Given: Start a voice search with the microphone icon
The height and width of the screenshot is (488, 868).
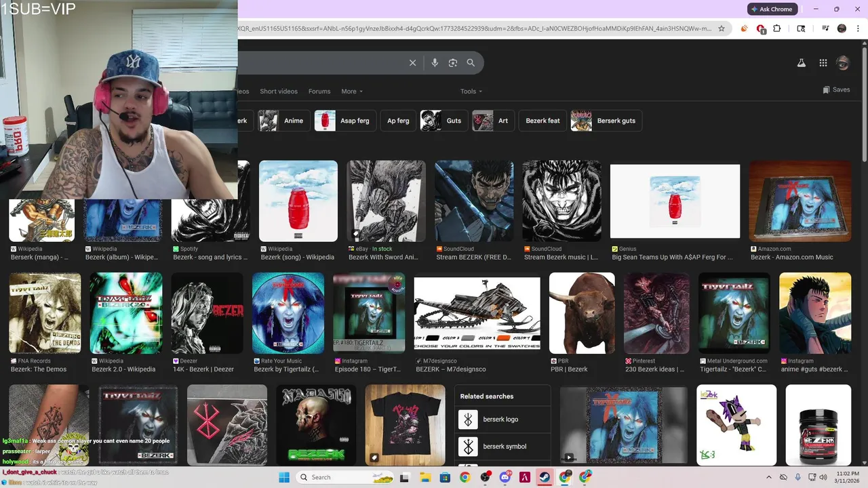Looking at the screenshot, I should coord(435,62).
